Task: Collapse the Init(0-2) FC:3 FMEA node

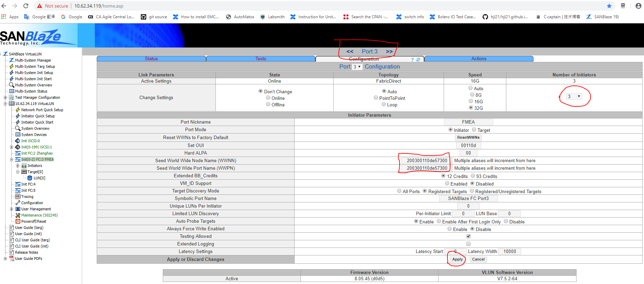Action: (x=11, y=159)
